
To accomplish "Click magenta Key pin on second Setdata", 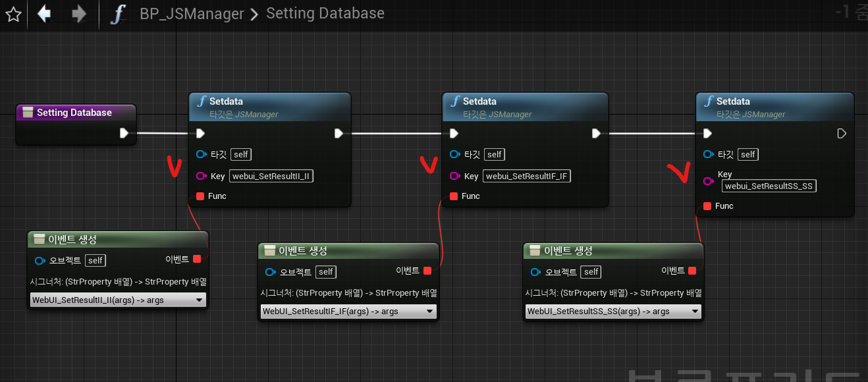I will [x=454, y=176].
